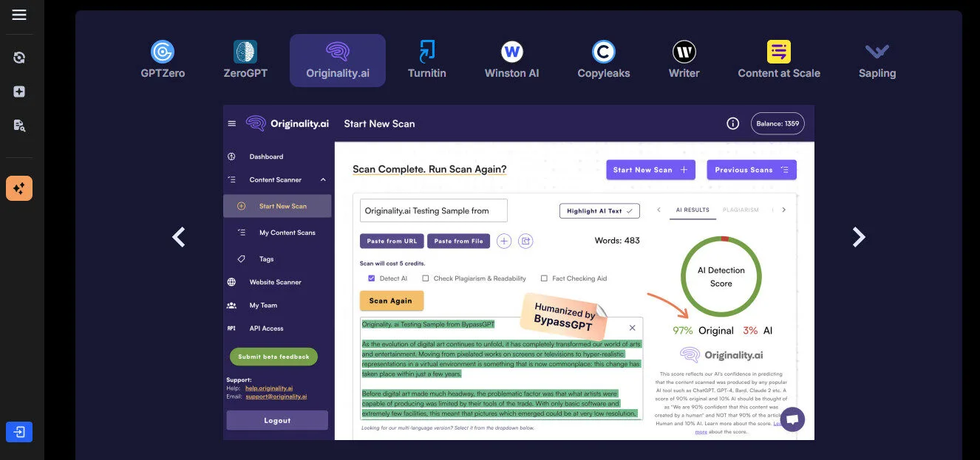
Task: Click the Originality.ai Testing Sample title field
Action: (x=433, y=210)
